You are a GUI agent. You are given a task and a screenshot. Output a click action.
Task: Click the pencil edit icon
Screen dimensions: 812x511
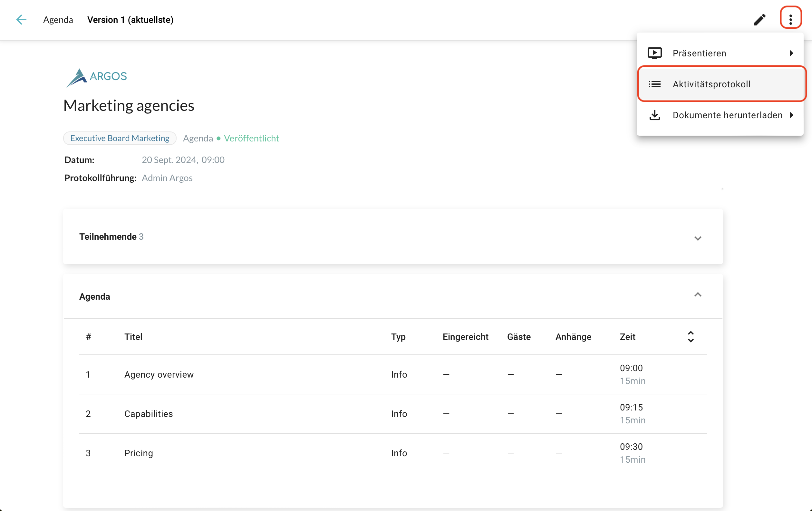(759, 20)
